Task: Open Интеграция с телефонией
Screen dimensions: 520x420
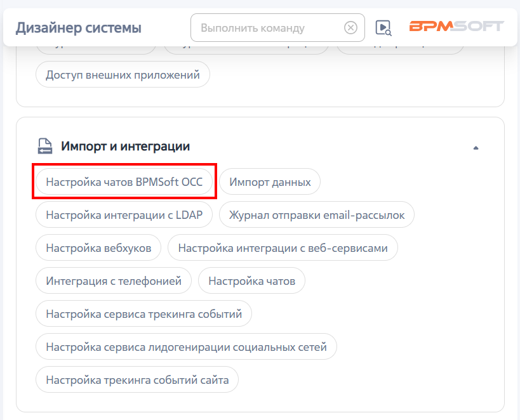Action: (114, 281)
